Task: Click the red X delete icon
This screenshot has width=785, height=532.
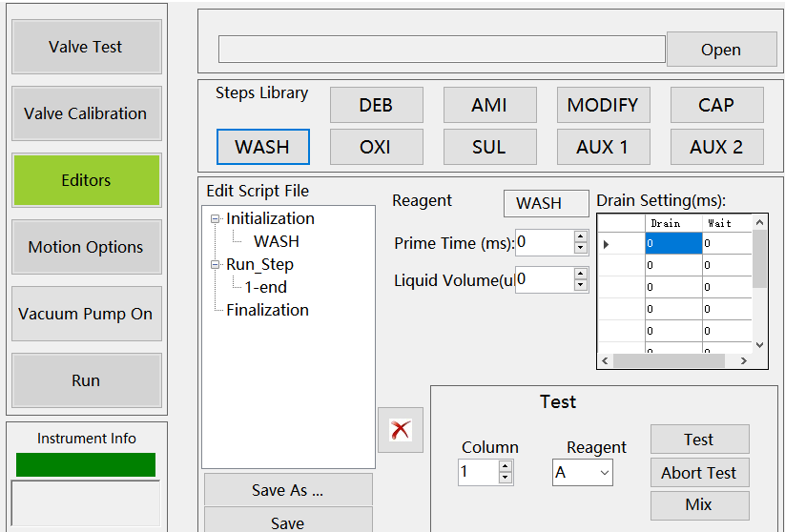Action: (401, 430)
